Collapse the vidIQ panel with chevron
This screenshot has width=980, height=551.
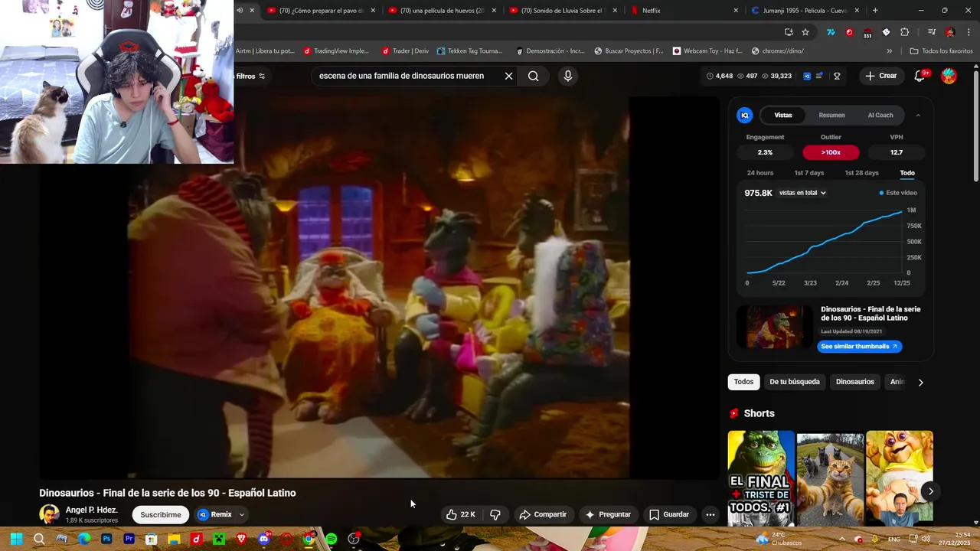[x=918, y=116]
